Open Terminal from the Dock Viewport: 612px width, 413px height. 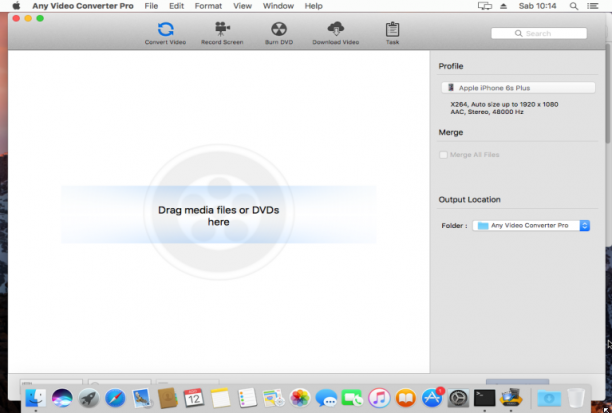[x=485, y=399]
